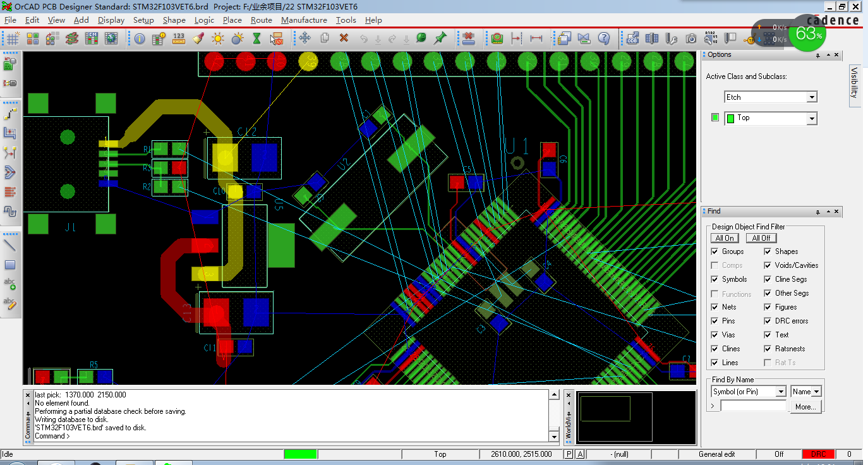Select the Add Line diagonal tool
868x465 pixels.
(10, 245)
